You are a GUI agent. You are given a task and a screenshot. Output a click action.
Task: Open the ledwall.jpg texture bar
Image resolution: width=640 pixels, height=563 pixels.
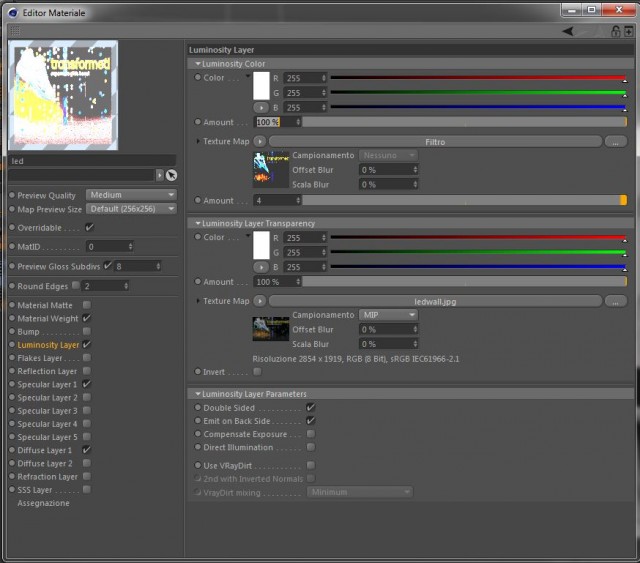pos(435,301)
